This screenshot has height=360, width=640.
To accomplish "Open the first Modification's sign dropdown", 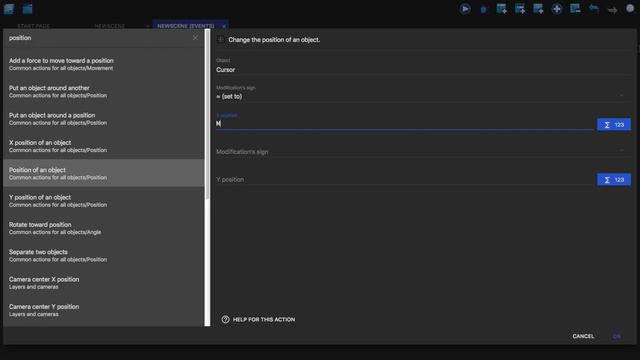I will click(x=424, y=96).
